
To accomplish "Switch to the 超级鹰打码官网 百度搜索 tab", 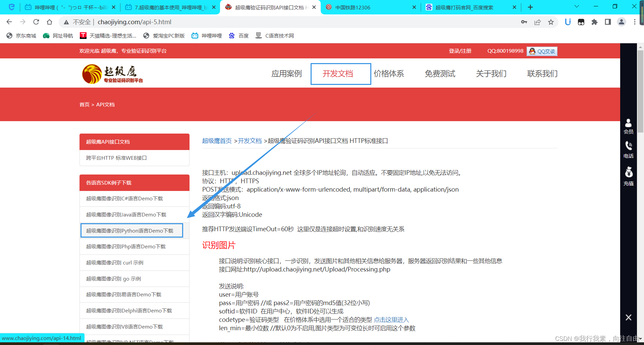I will point(471,7).
